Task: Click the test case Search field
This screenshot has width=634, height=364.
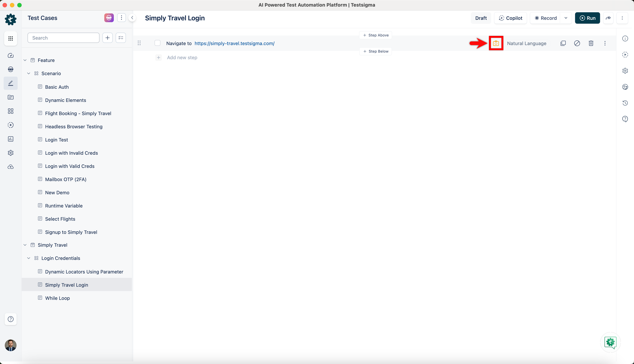Action: (63, 38)
